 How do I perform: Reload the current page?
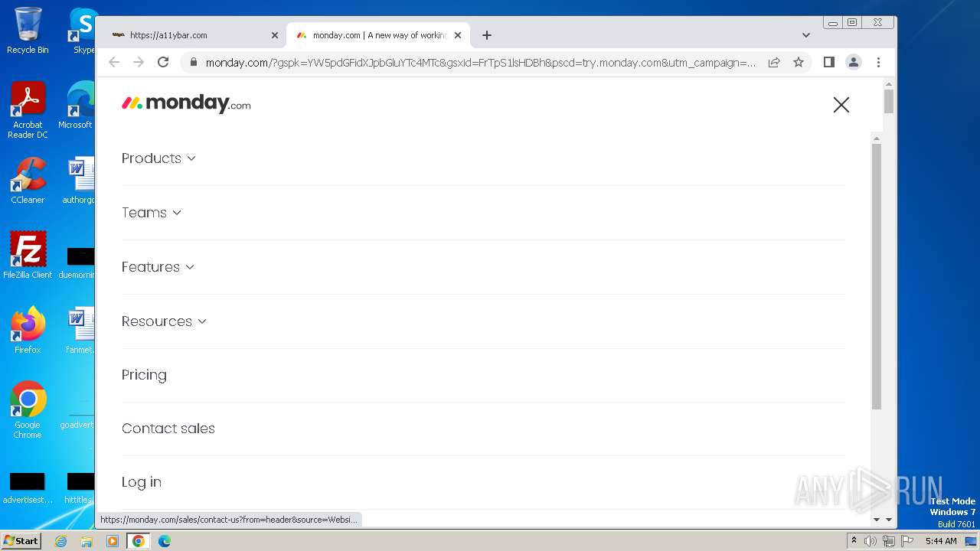click(163, 62)
